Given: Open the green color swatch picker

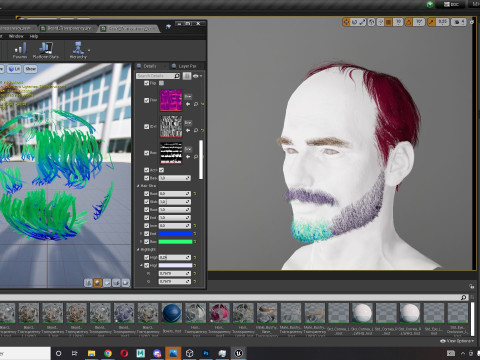Looking at the screenshot, I should coord(175,242).
